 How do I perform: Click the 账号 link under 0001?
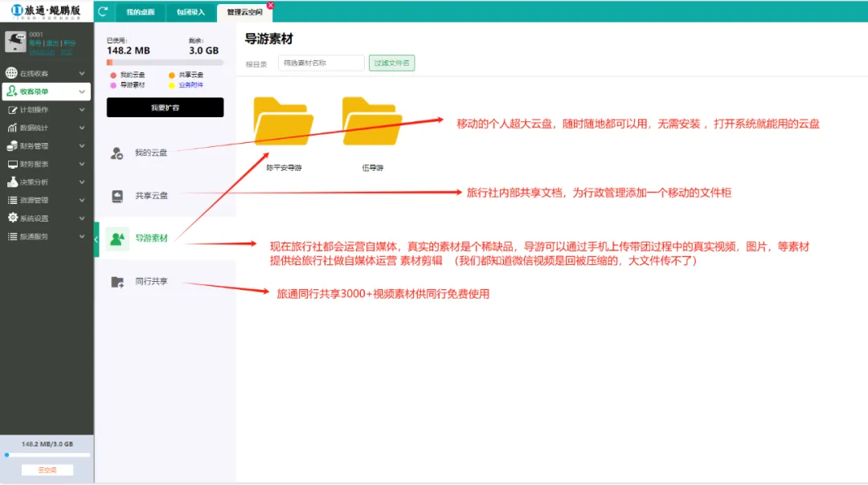[35, 43]
